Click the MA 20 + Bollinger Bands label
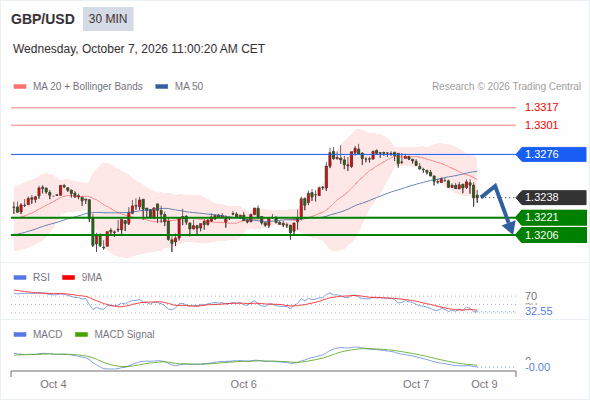The image size is (590, 400). tap(88, 87)
